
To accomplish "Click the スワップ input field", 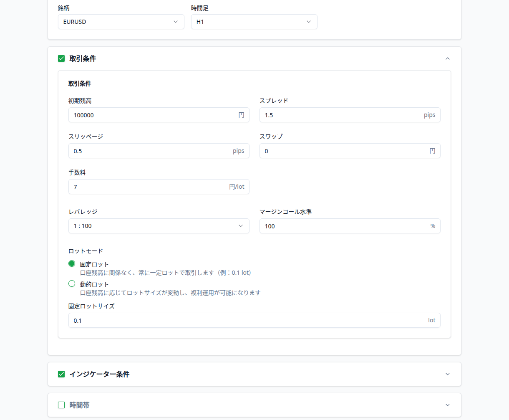I will tap(342, 151).
